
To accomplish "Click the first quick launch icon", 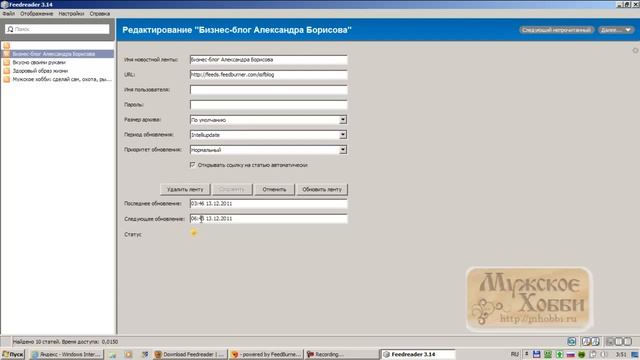I will (112, 354).
